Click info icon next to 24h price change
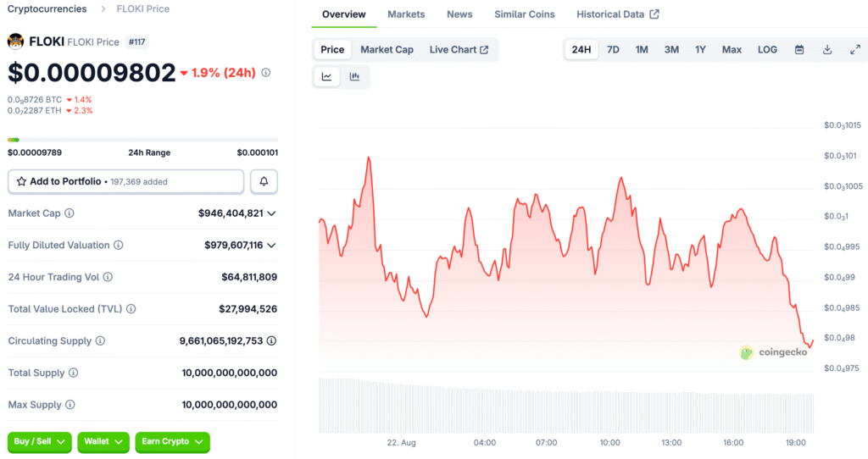 click(266, 73)
